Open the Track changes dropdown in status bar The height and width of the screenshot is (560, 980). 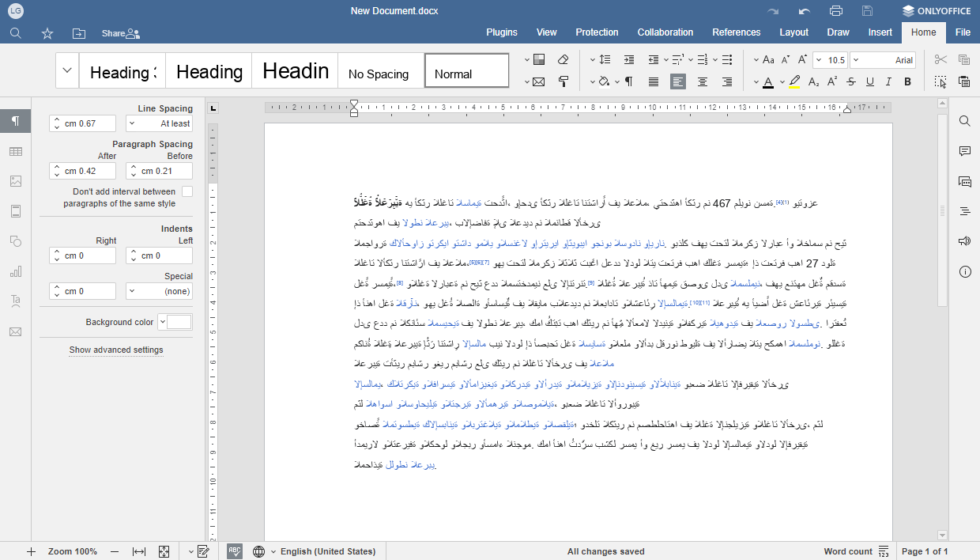pos(191,551)
